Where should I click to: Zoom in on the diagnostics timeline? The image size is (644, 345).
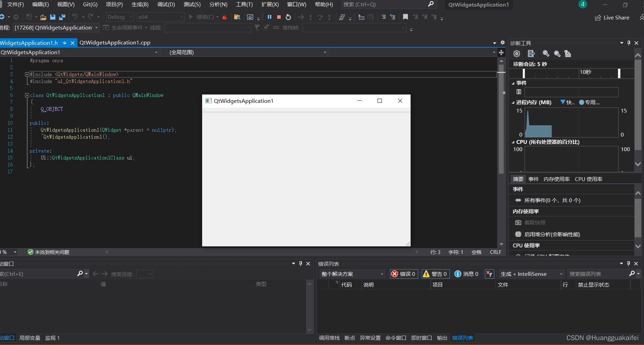click(546, 54)
